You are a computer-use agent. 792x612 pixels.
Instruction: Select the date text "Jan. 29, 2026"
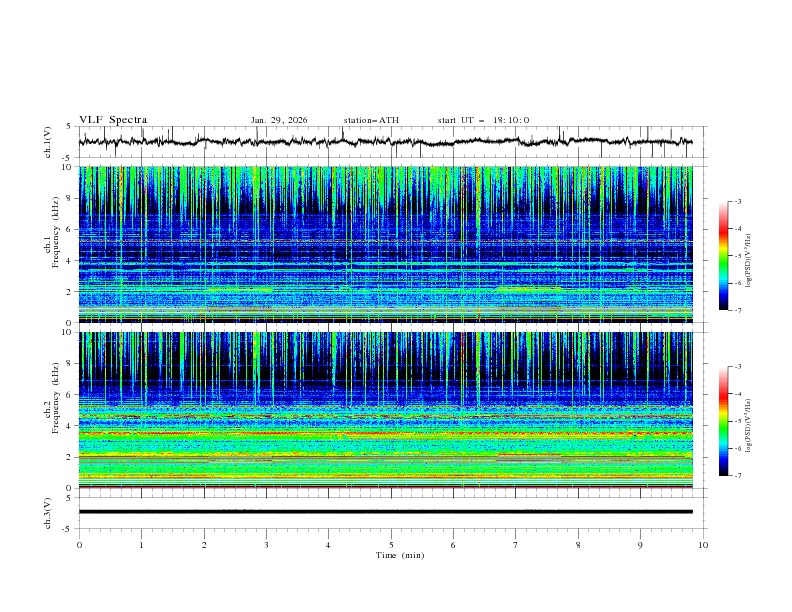click(x=279, y=120)
